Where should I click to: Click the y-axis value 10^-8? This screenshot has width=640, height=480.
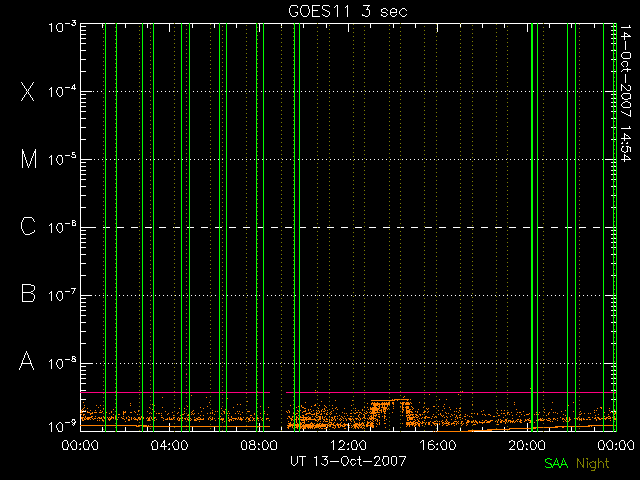[x=62, y=363]
